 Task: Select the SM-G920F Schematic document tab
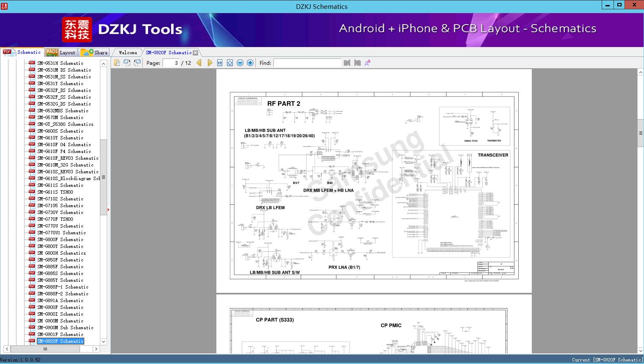(x=169, y=53)
